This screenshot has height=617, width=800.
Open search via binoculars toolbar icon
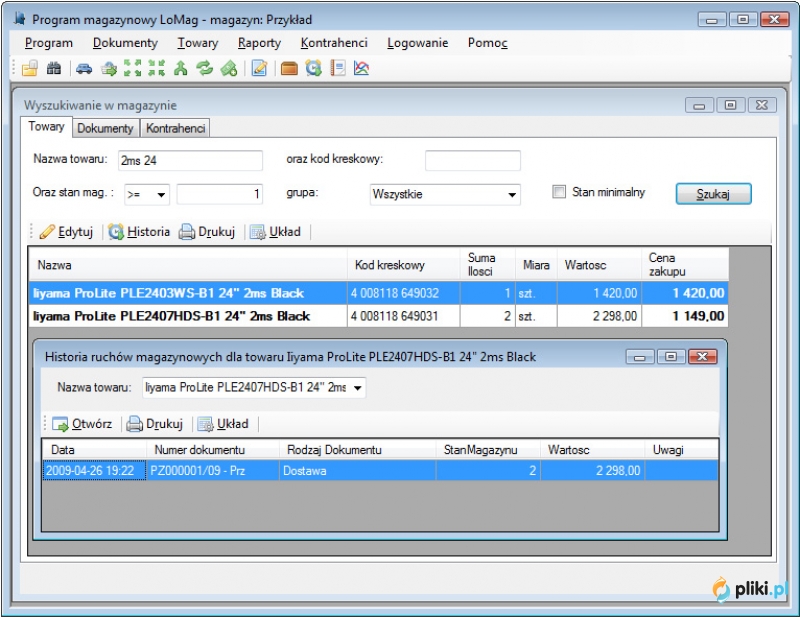[x=54, y=68]
